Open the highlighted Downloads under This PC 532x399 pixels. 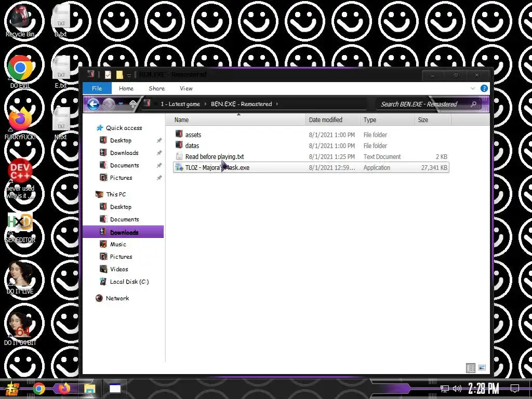pos(123,232)
